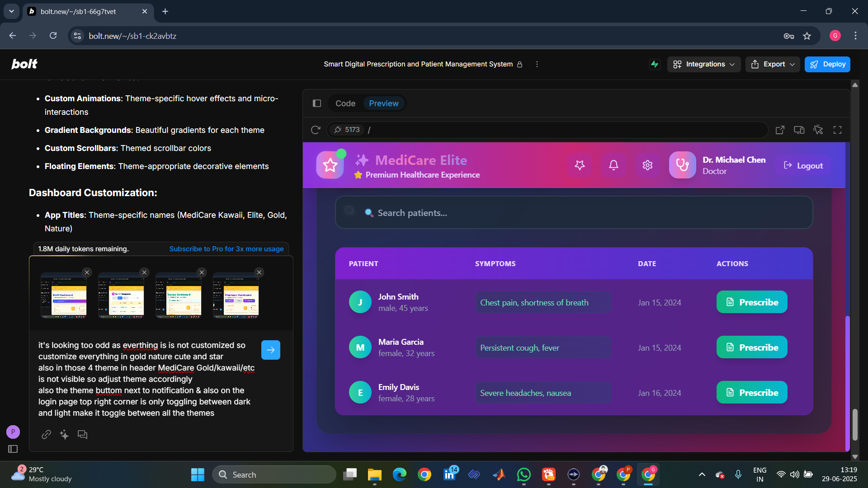This screenshot has width=868, height=488.
Task: Click the enhance prompt sparkle icon
Action: [x=64, y=435]
